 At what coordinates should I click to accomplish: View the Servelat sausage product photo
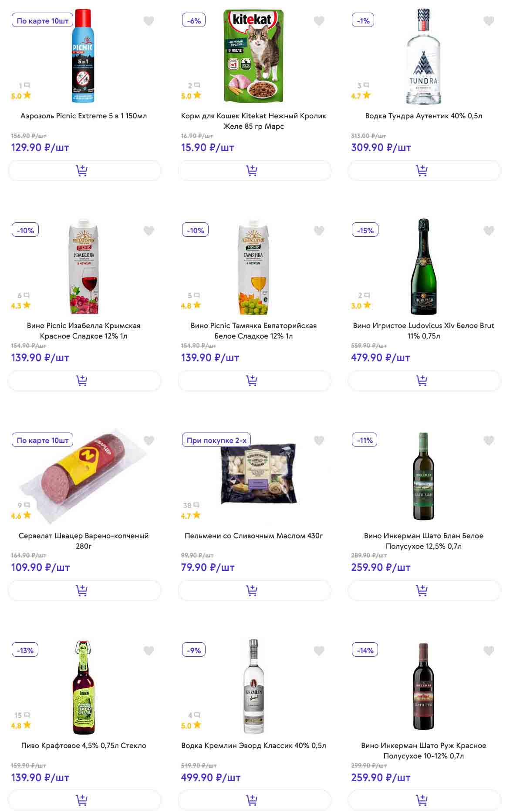(x=84, y=476)
